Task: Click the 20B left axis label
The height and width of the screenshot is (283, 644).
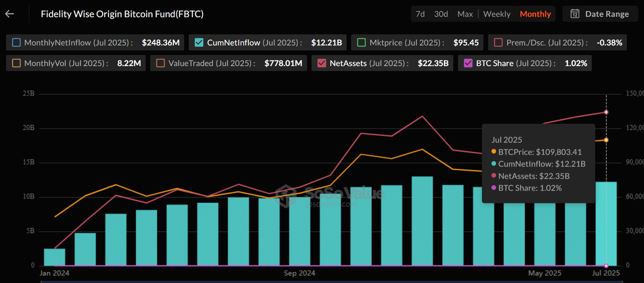Action: coord(29,128)
